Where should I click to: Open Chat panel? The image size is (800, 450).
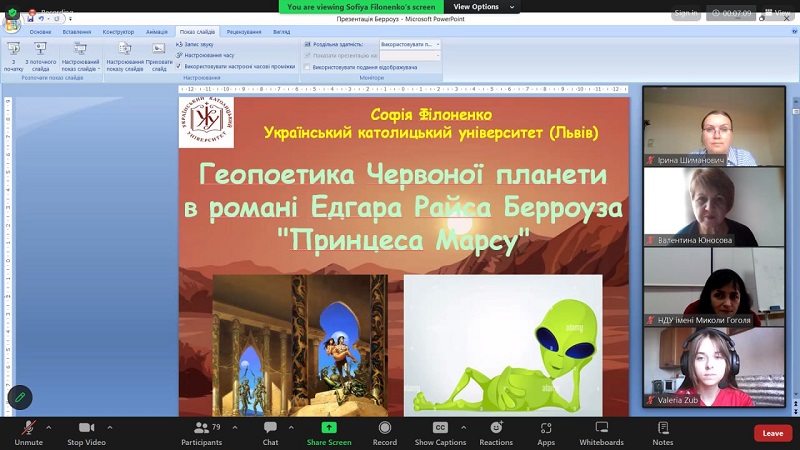pyautogui.click(x=270, y=434)
